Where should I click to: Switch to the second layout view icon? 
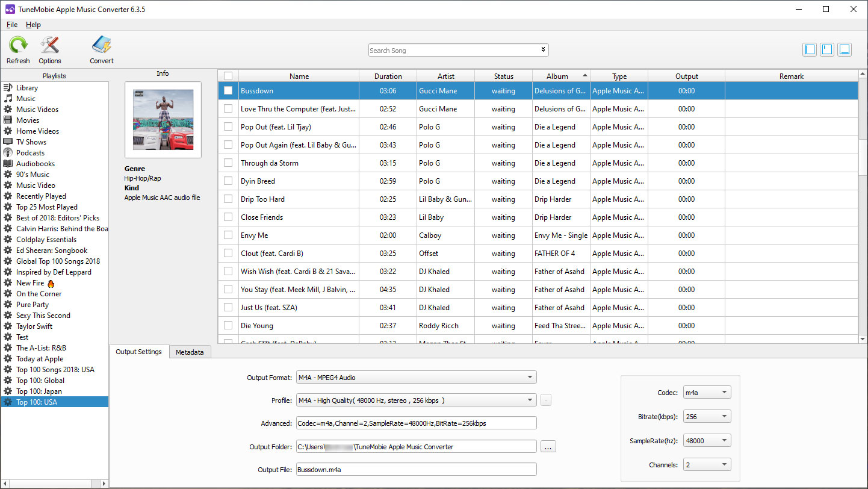[x=827, y=49]
